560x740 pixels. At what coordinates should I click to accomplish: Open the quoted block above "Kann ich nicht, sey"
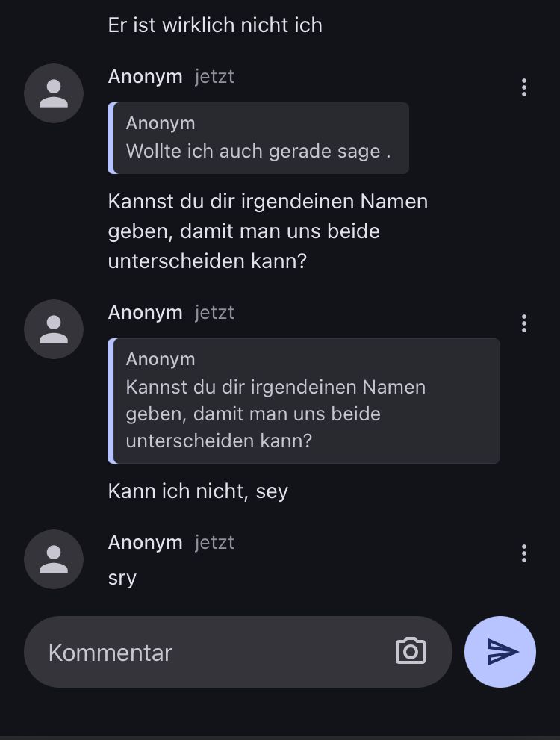[304, 401]
